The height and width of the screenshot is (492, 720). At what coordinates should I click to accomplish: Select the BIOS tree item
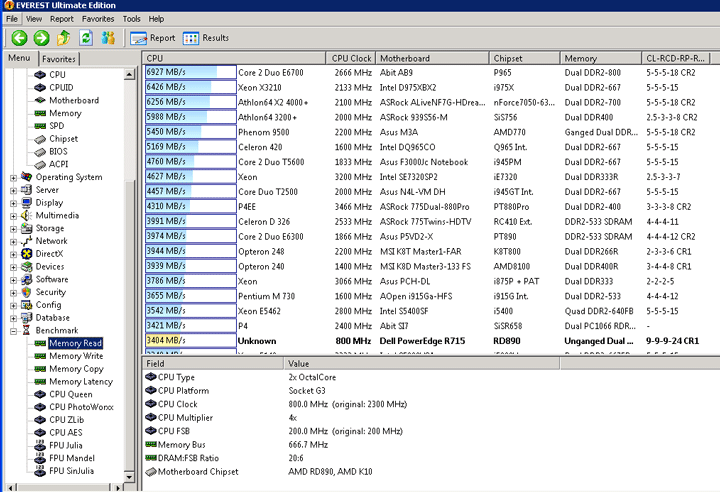[x=58, y=152]
